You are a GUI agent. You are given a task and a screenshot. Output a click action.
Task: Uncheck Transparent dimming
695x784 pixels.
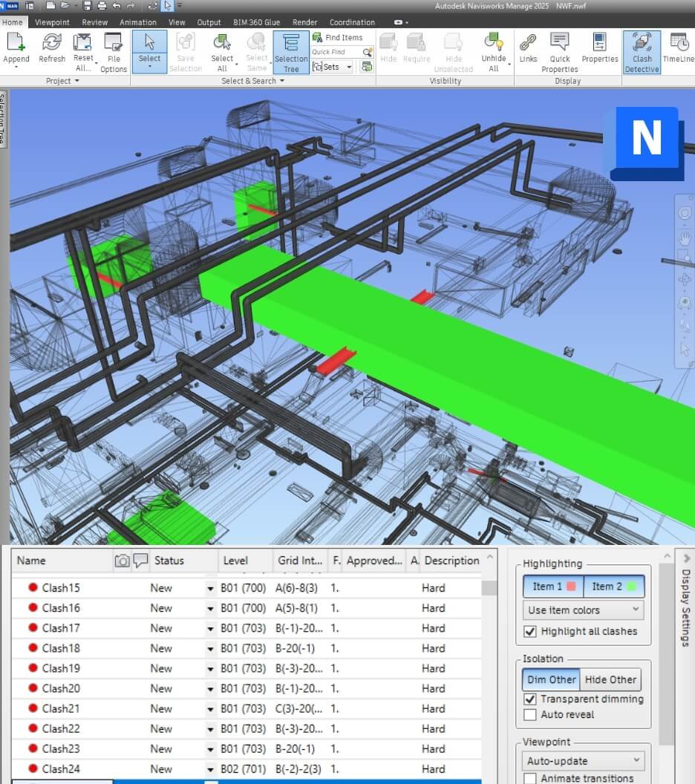click(x=532, y=699)
